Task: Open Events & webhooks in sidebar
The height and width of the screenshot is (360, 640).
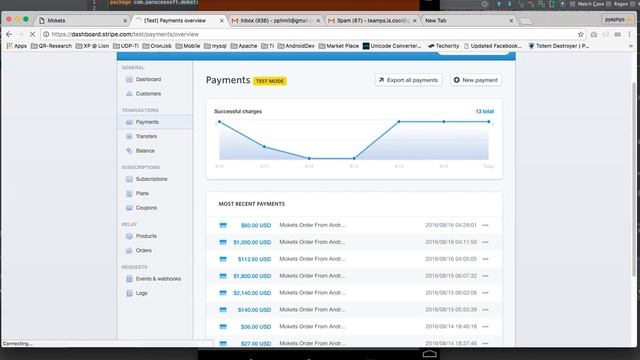Action: tap(153, 279)
